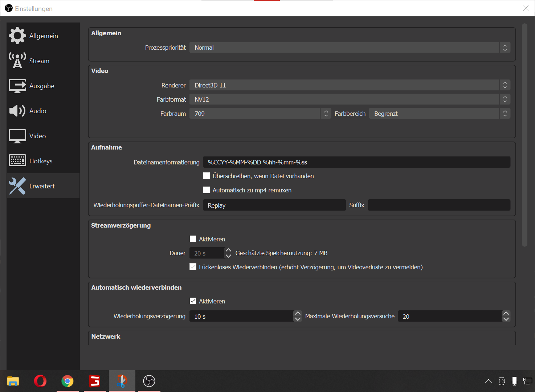Select the Stream antenna icon
Viewport: 535px width, 392px height.
tap(17, 61)
